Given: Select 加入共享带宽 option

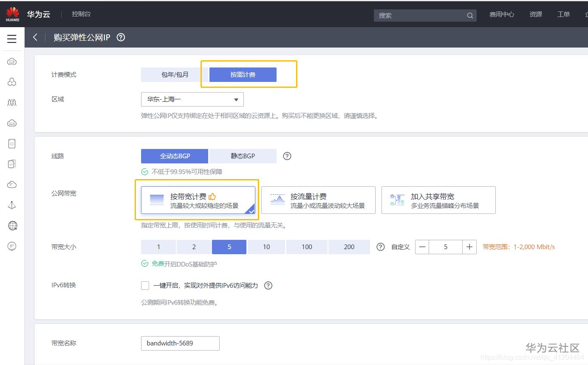Looking at the screenshot, I should (x=438, y=200).
